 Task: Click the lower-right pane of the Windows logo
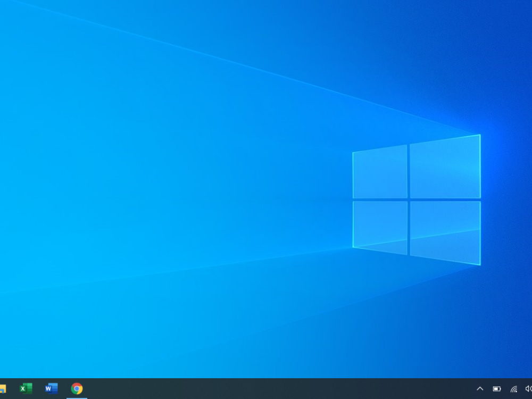click(445, 231)
